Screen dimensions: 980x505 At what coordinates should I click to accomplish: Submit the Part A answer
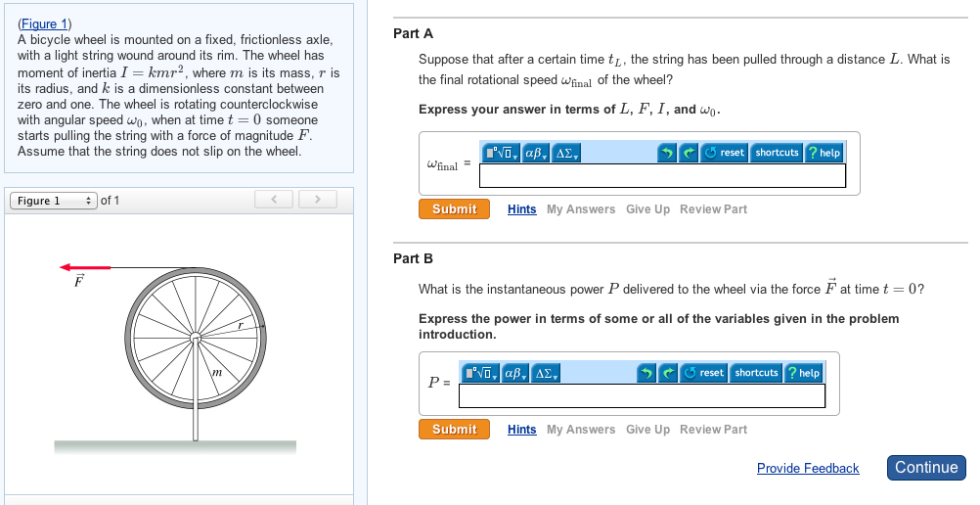pyautogui.click(x=454, y=209)
